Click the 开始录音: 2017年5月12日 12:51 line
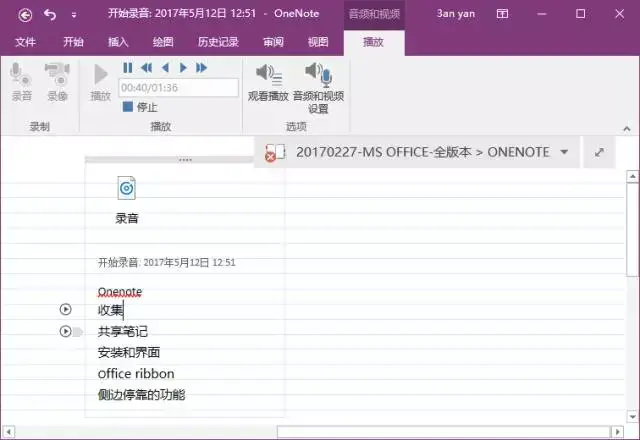Image resolution: width=640 pixels, height=440 pixels. point(167,262)
